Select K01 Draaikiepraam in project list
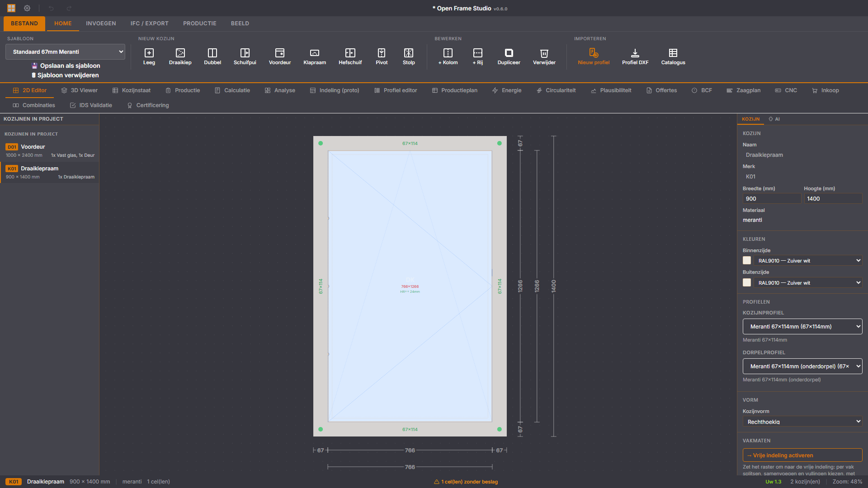 (x=50, y=172)
